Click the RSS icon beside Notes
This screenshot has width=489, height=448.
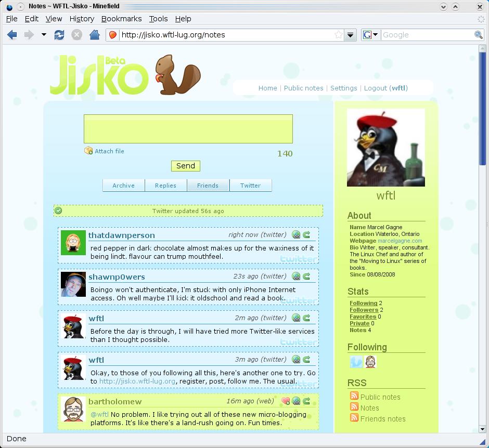[354, 406]
